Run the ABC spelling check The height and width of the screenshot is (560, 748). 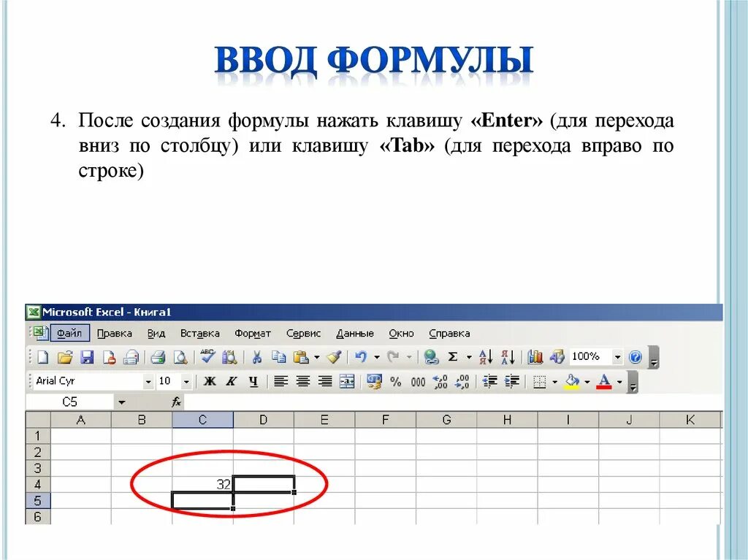(x=208, y=356)
